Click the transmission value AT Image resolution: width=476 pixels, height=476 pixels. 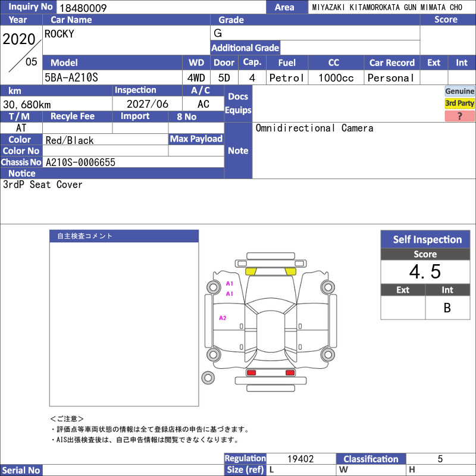coord(21,128)
